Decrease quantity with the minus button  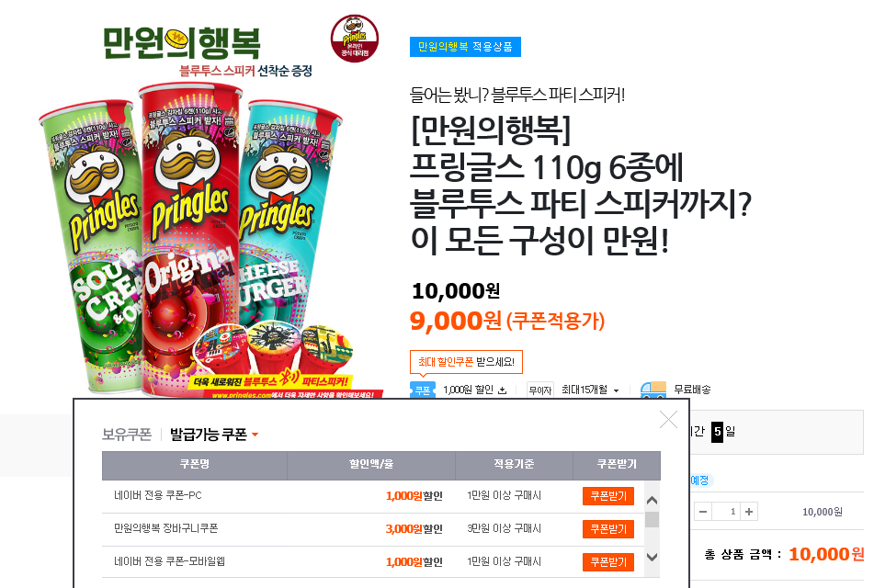click(x=703, y=511)
